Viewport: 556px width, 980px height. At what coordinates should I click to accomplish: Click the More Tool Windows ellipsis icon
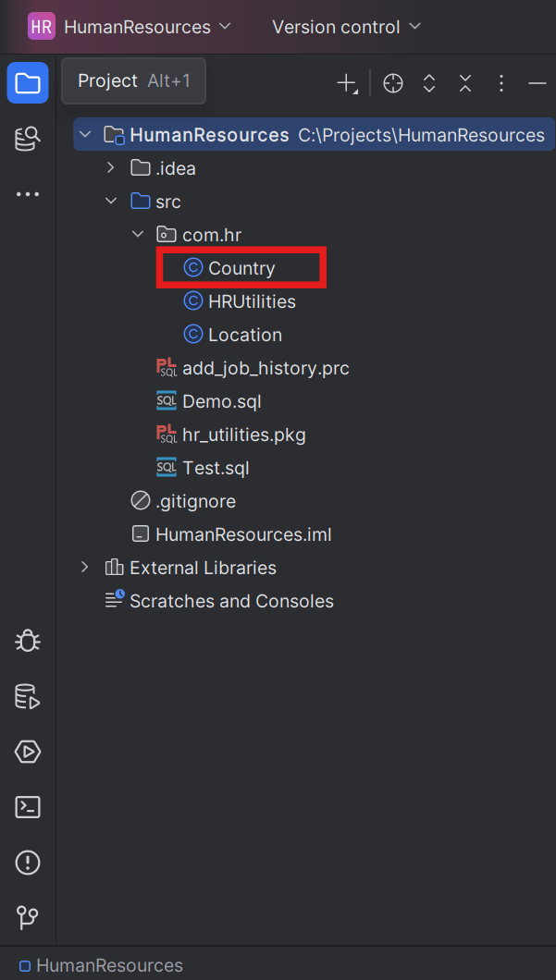point(27,193)
